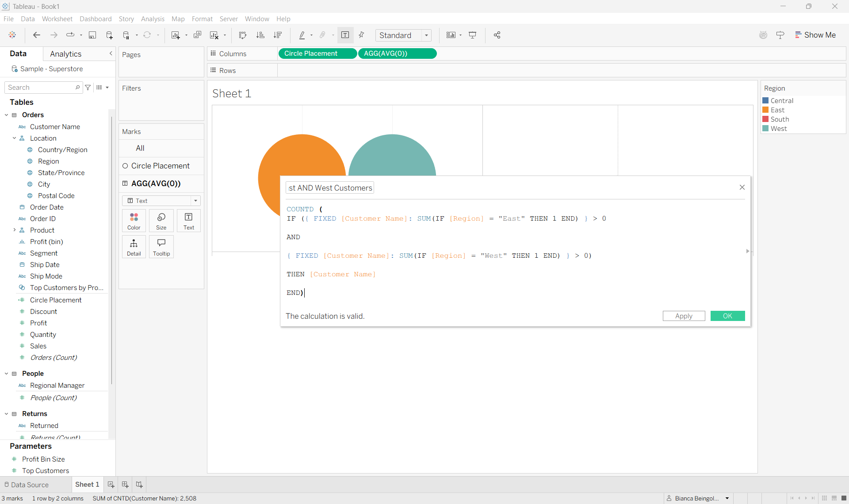
Task: Click the Text marks card button
Action: [x=189, y=221]
